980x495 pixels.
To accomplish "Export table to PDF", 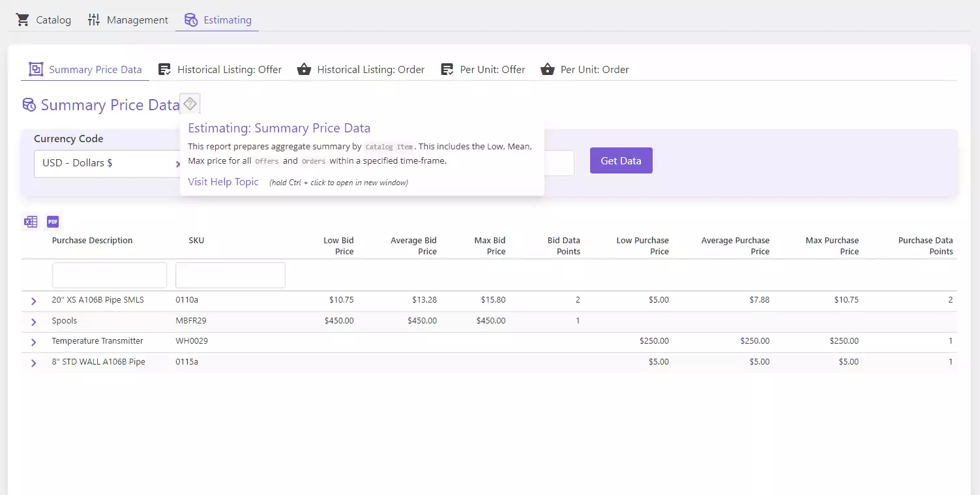I will click(x=53, y=222).
